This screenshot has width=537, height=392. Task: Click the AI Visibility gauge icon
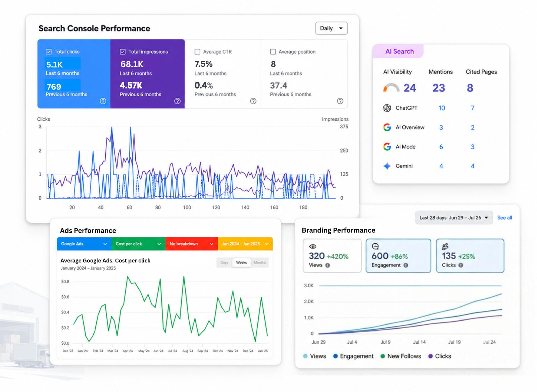391,88
